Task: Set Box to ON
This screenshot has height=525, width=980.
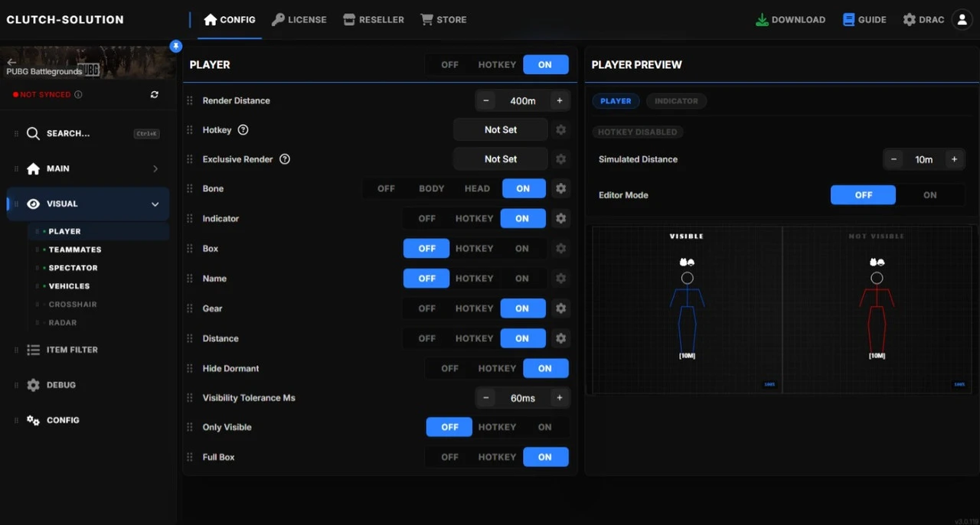Action: [522, 248]
